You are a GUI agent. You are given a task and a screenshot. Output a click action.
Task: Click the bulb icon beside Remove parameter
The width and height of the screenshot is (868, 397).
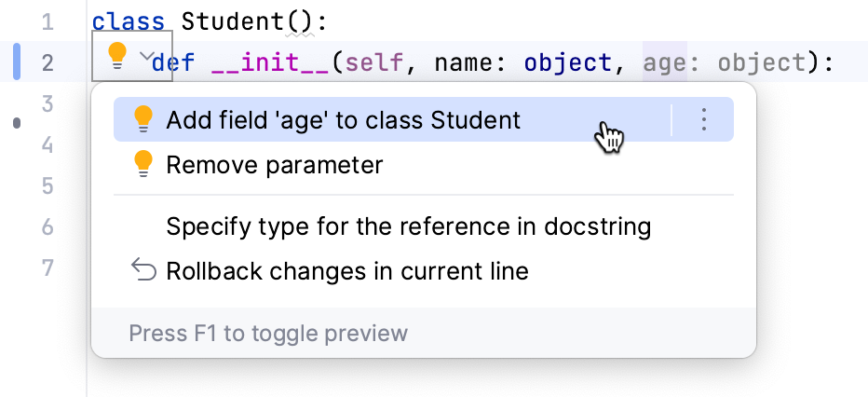(x=142, y=164)
